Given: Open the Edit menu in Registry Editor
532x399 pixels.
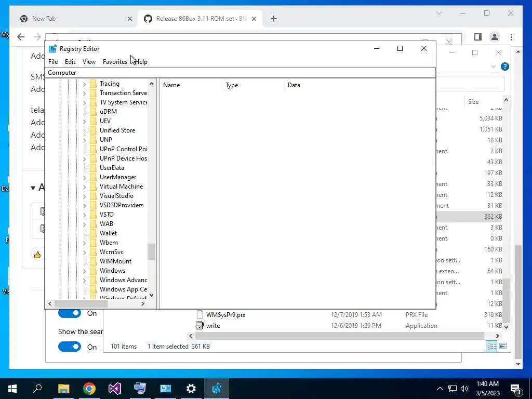Looking at the screenshot, I should pyautogui.click(x=70, y=62).
